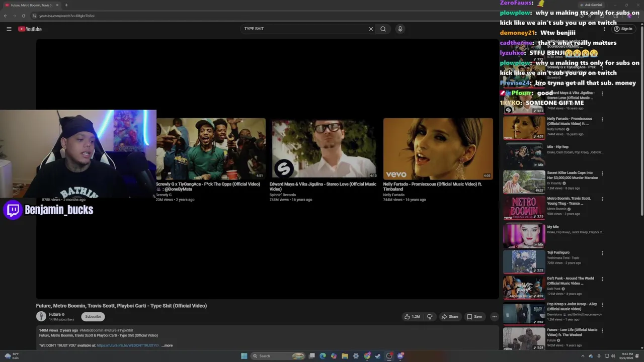The width and height of the screenshot is (644, 362).
Task: Open Screwly G F*ck The Opps endscreen video
Action: point(211,149)
